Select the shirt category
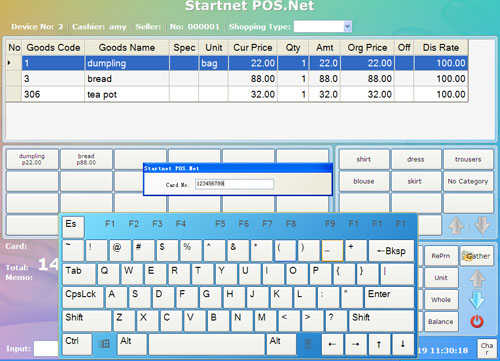This screenshot has width=500, height=361. pos(364,159)
